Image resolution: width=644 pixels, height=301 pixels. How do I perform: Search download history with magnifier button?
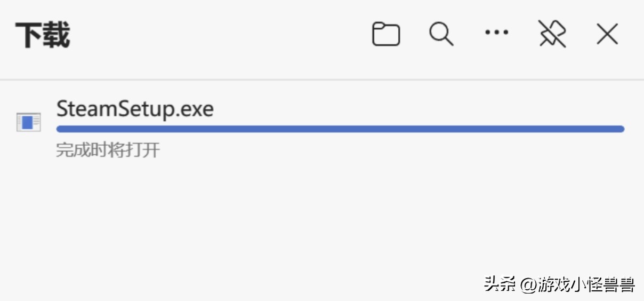click(x=441, y=35)
